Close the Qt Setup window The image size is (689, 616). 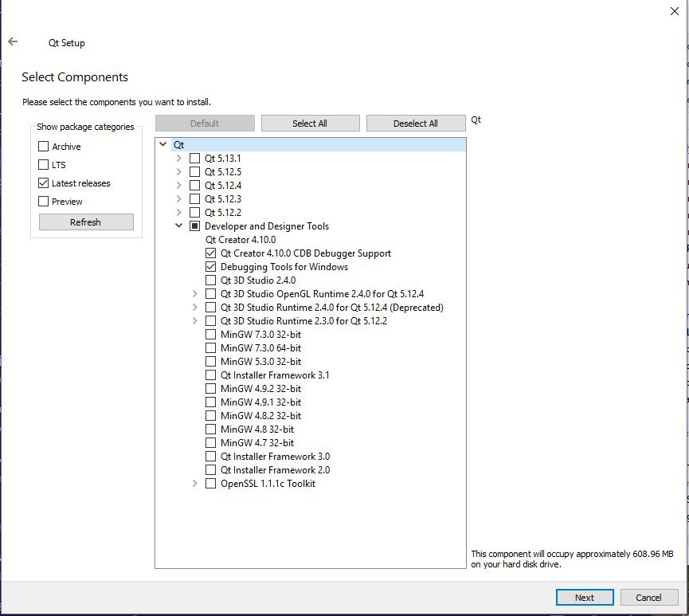[675, 11]
